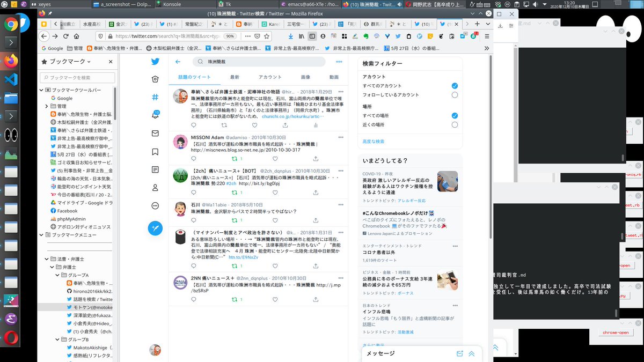Image resolution: width=644 pixels, height=362 pixels.
Task: Collapse the 弁護士 folder
Action: pos(52,267)
